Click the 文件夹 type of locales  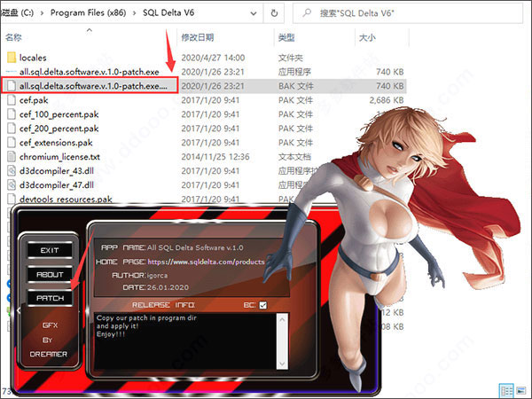click(291, 58)
